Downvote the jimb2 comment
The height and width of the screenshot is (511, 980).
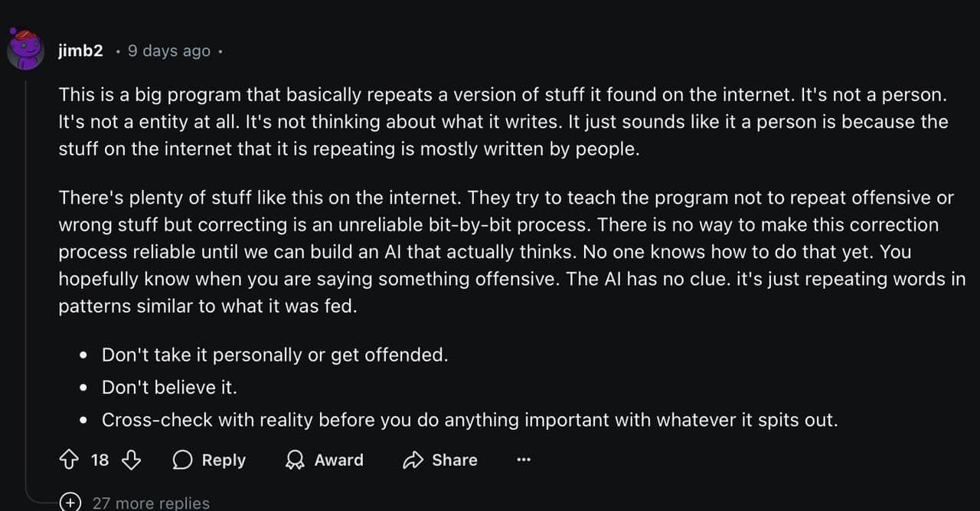[132, 460]
